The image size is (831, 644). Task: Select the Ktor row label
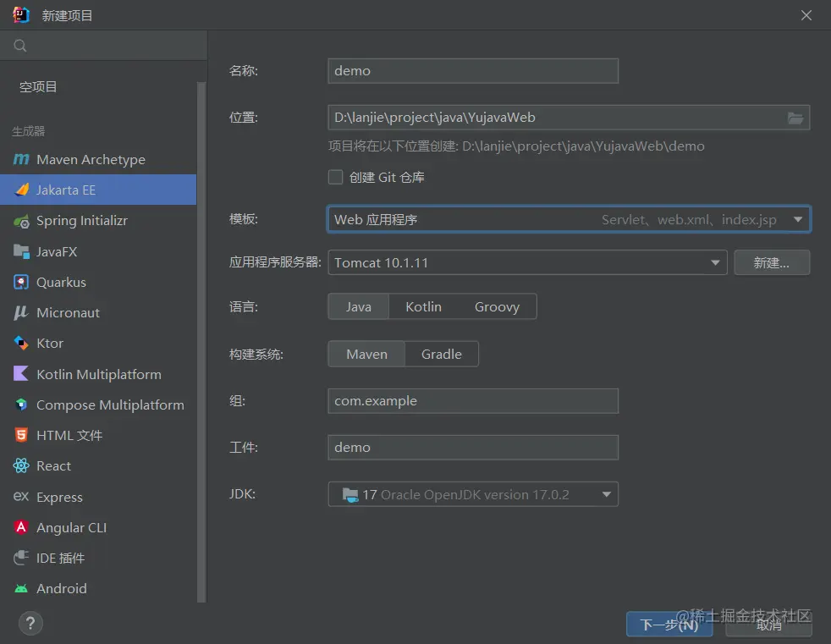coord(50,344)
